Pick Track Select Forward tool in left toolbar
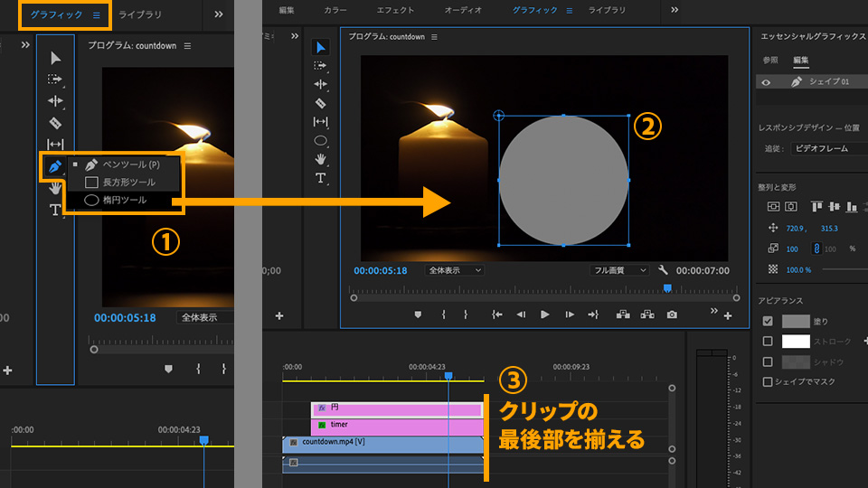 55,80
